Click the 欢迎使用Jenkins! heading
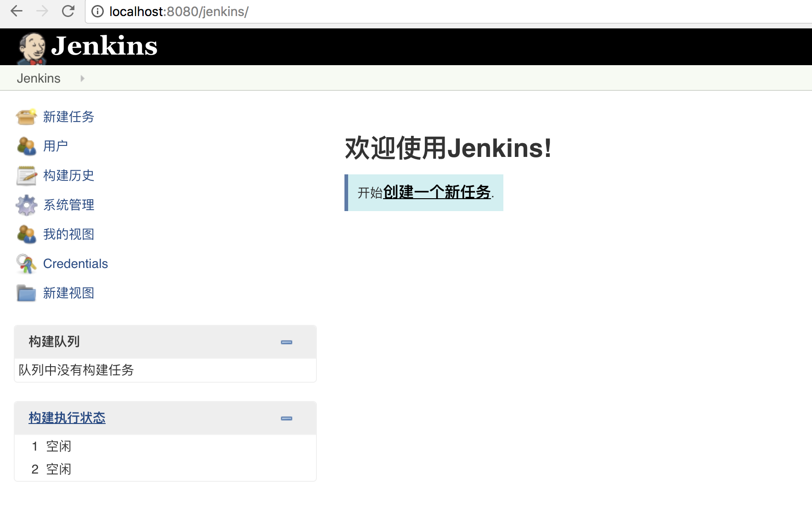 (448, 148)
